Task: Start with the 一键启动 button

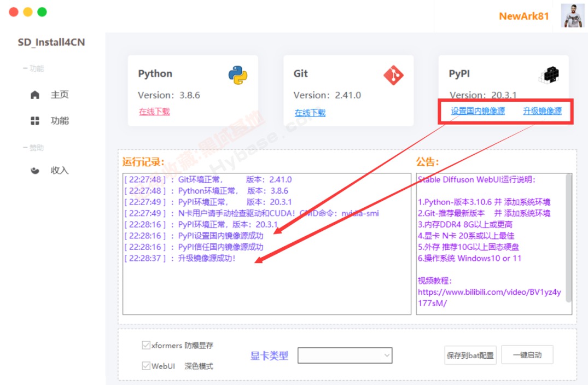Action: click(527, 355)
